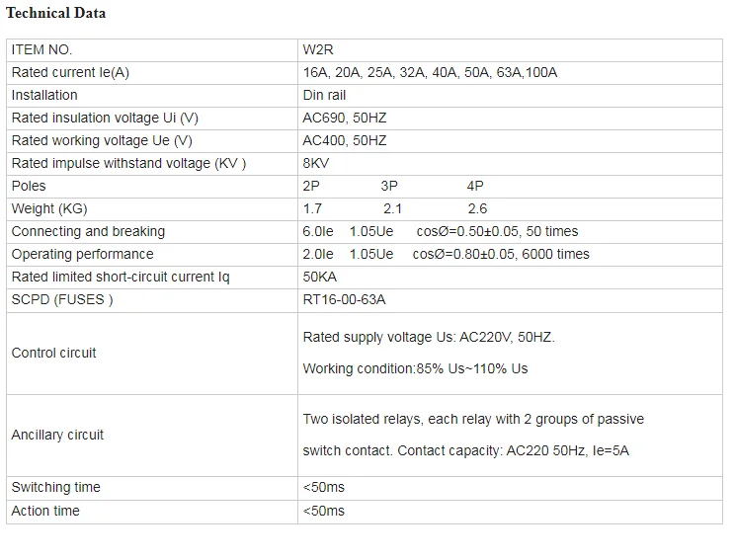Screen dimensions: 735x560
Task: Click the 4P poles value
Action: pyautogui.click(x=475, y=186)
